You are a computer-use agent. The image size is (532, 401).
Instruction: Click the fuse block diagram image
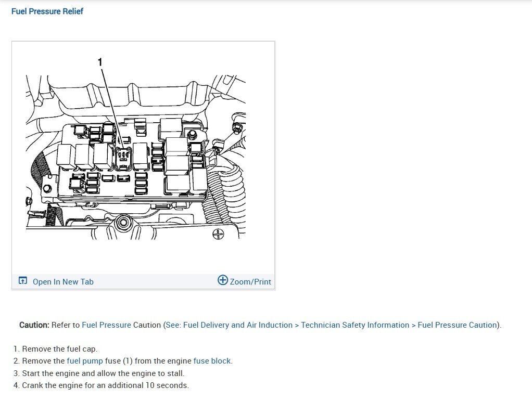tap(136, 157)
